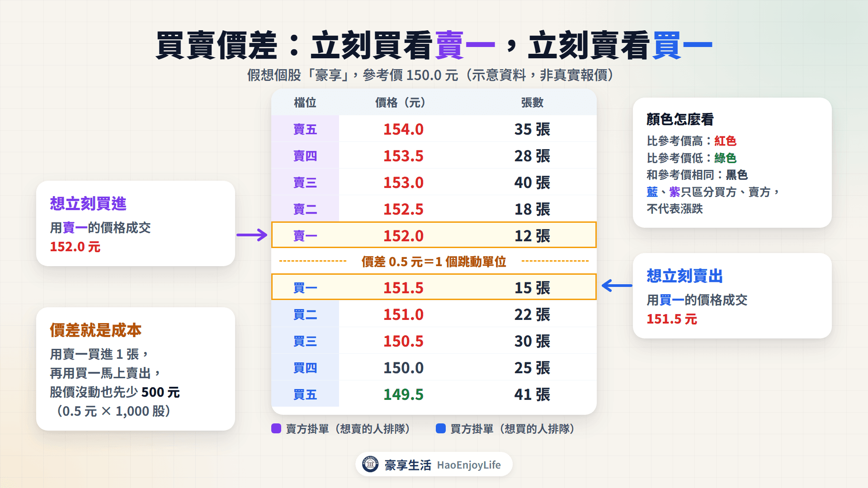The height and width of the screenshot is (488, 868).
Task: Click the 檔位 column header
Action: coord(305,103)
